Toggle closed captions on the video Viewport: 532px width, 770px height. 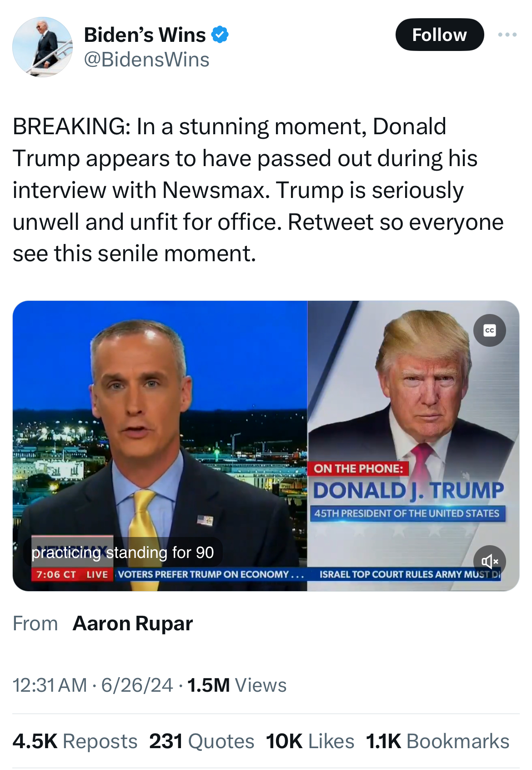point(489,330)
